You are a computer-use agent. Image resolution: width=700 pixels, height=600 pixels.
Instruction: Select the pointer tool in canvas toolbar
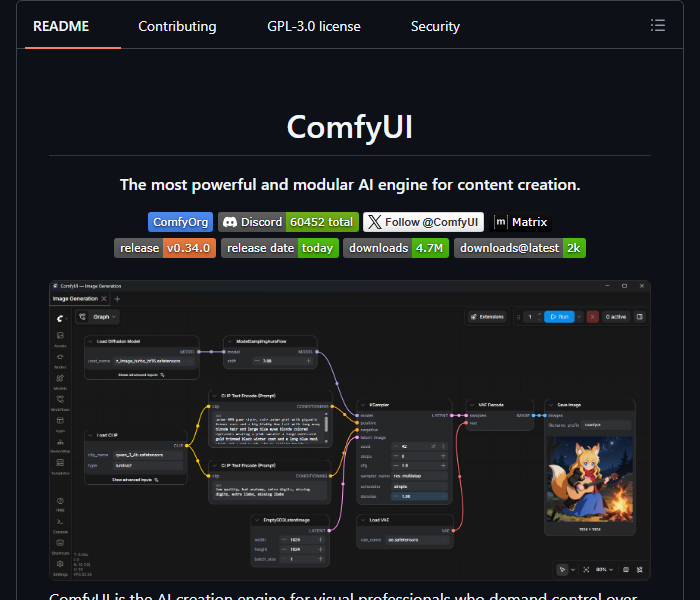point(562,570)
